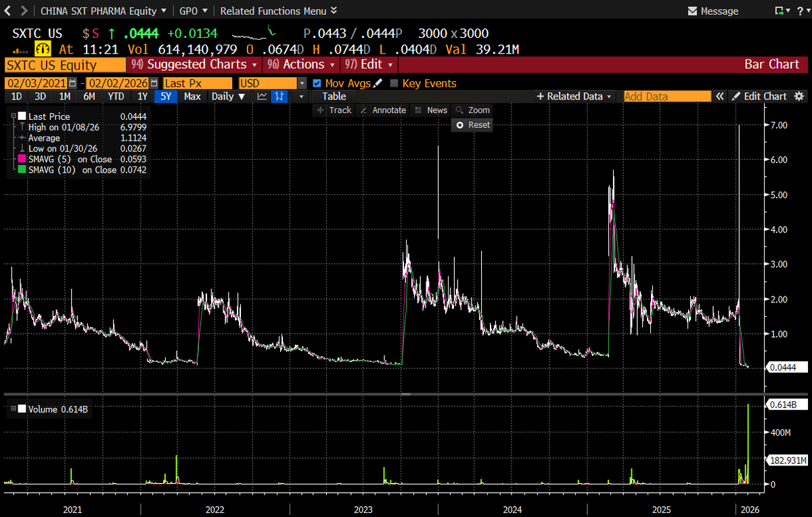Activate the Track crosshair tool
The width and height of the screenshot is (812, 517).
tap(334, 110)
